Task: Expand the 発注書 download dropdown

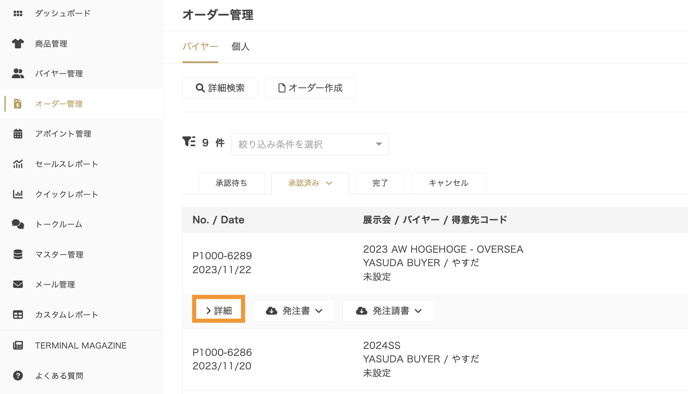Action: point(294,311)
